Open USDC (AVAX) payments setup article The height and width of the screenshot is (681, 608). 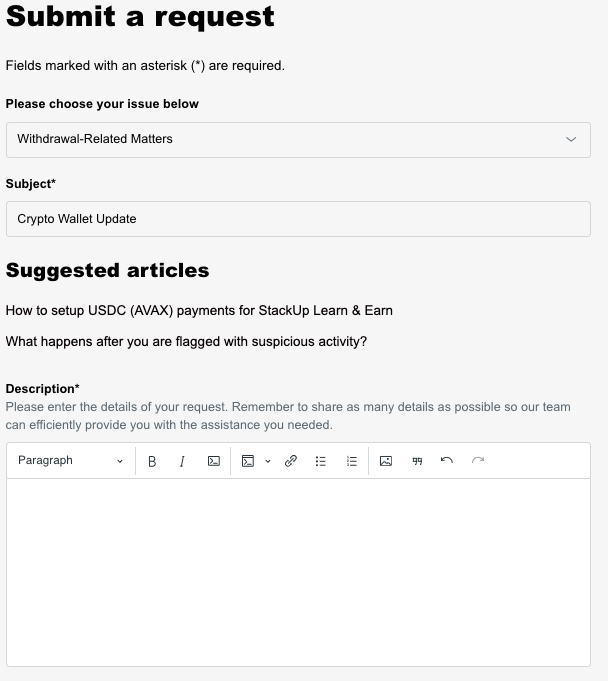pos(199,311)
